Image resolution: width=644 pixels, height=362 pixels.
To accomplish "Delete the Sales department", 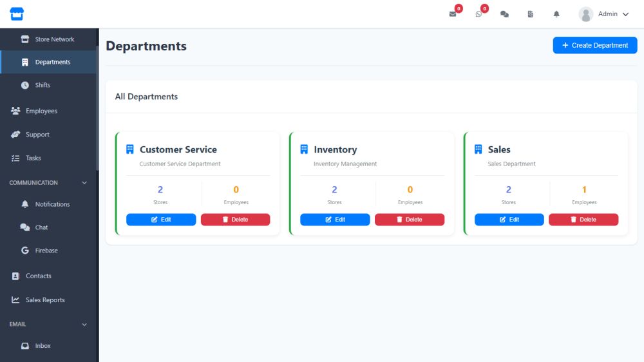I will tap(583, 220).
